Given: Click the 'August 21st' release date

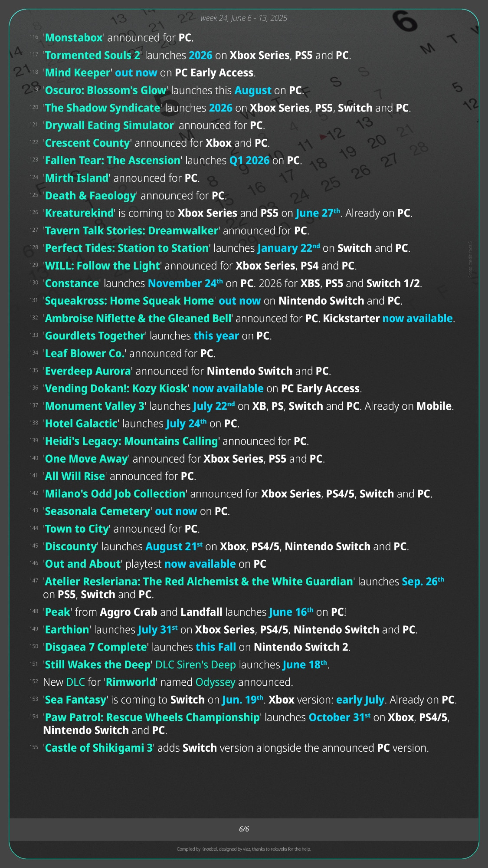Looking at the screenshot, I should tap(174, 546).
